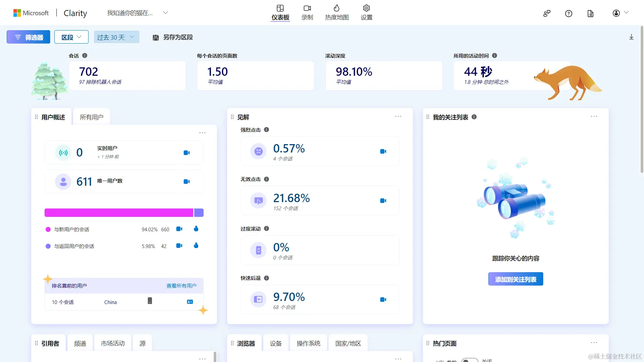This screenshot has width=644, height=362.
Task: Open recordings for 唯一用户数
Action: click(x=187, y=182)
